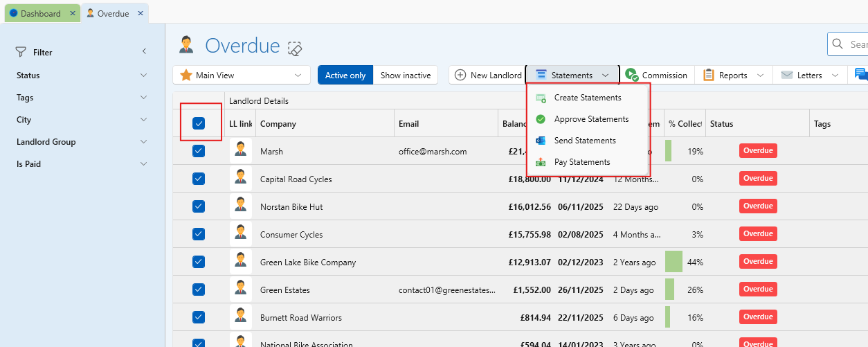The image size is (868, 347).
Task: Switch to Show inactive view
Action: coord(406,75)
